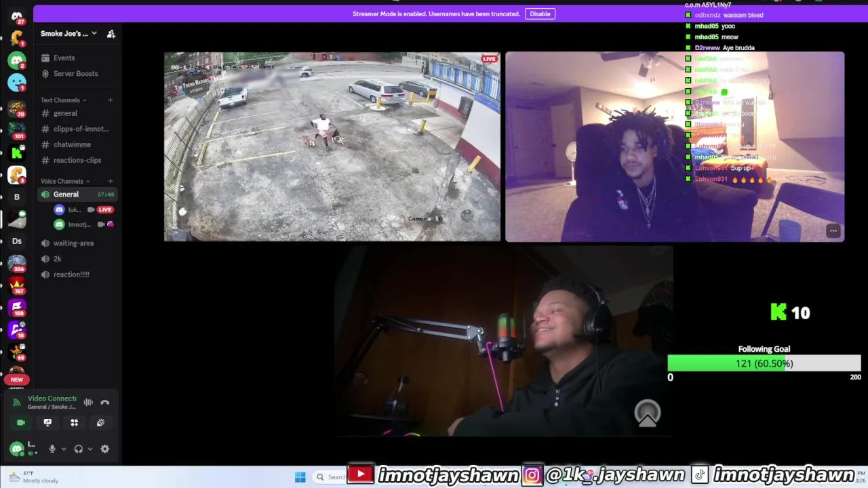Join the waiting-area voice channel
This screenshot has height=488, width=868.
pos(73,243)
